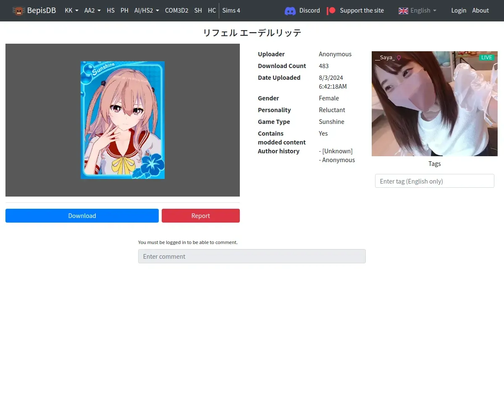Click the Sunshine game type value

click(x=331, y=122)
